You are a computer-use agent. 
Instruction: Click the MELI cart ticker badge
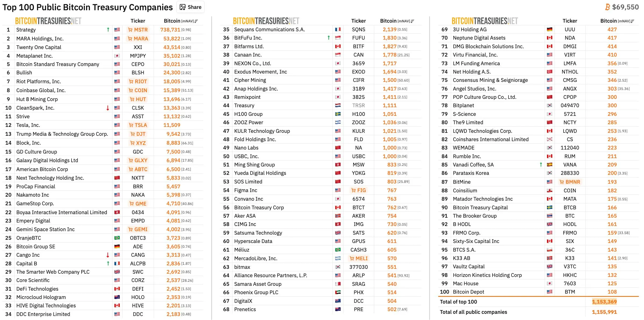tap(359, 258)
